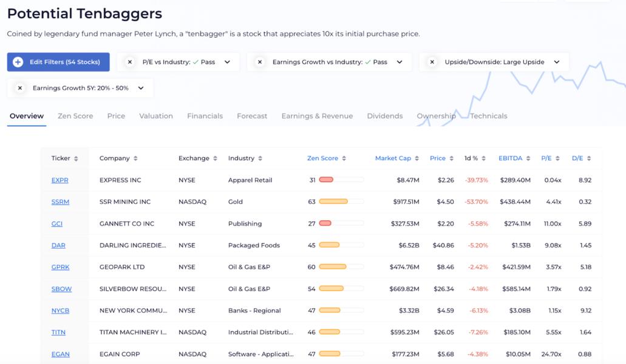Click the 24.70x P/E value
Viewport: 626px width, 364px height.
551,354
